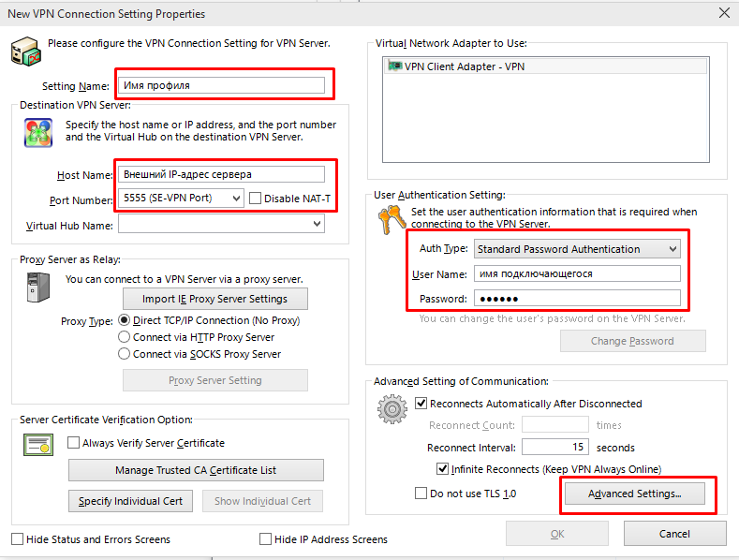Click the Setting Name input field
Screen dimensions: 739x560
click(221, 85)
